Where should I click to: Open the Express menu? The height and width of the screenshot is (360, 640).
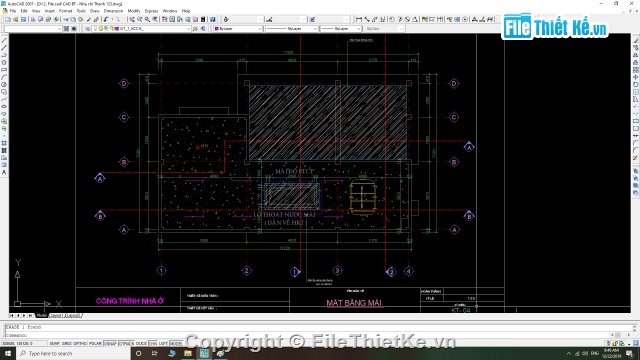coord(151,11)
